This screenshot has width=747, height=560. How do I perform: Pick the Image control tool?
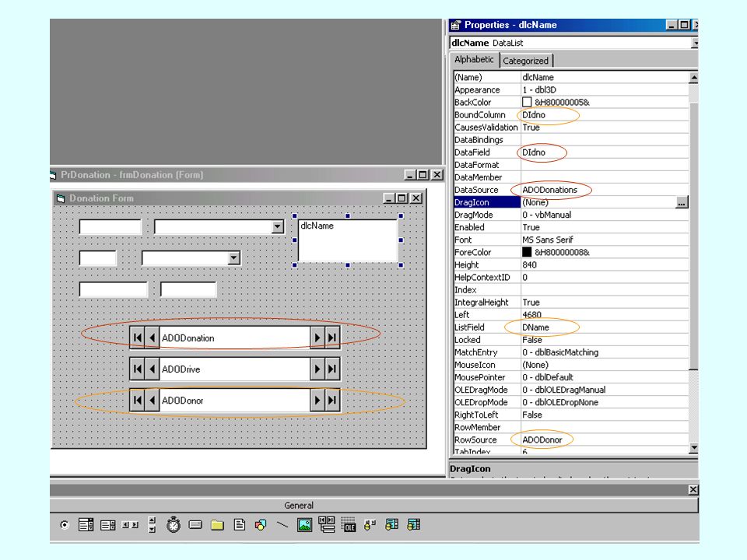tap(304, 525)
